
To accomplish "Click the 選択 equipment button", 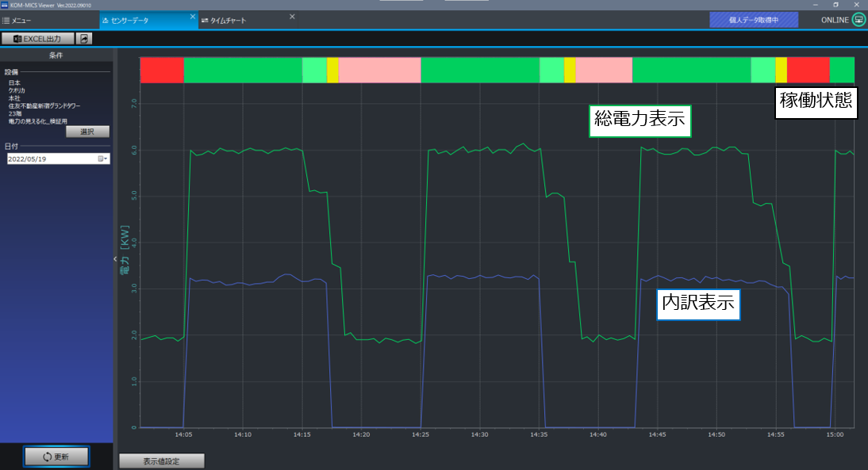I will (x=87, y=132).
